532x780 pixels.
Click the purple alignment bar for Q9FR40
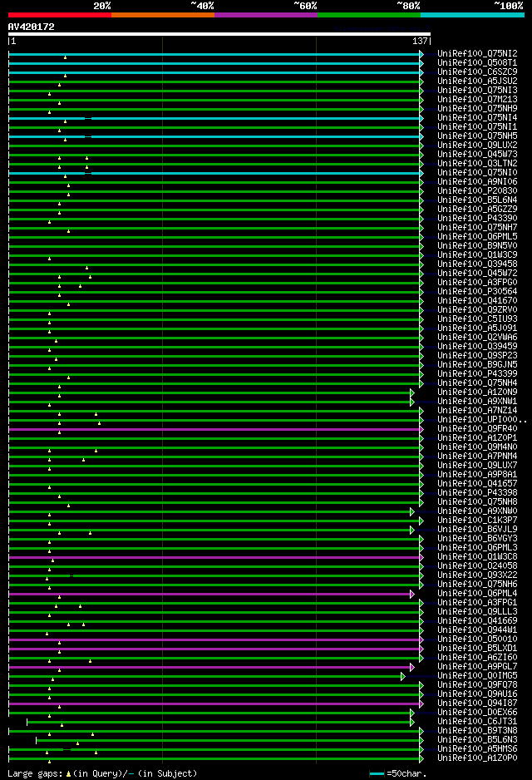coord(214,429)
